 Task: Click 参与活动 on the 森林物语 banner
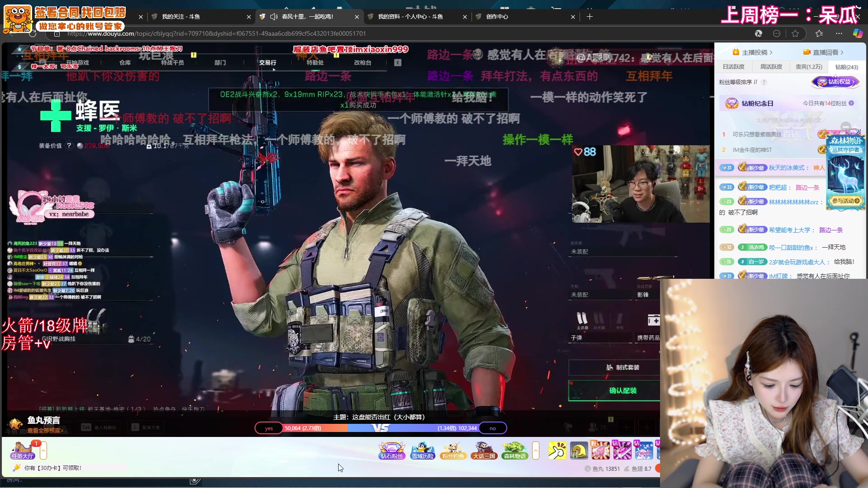(x=845, y=201)
